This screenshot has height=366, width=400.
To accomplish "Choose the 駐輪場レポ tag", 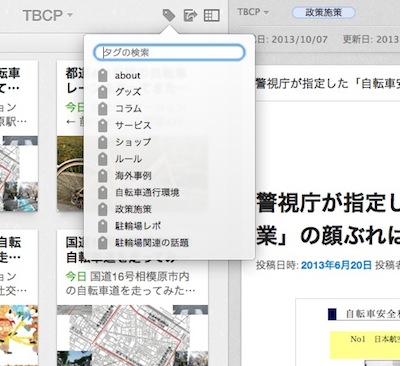I will click(x=138, y=226).
